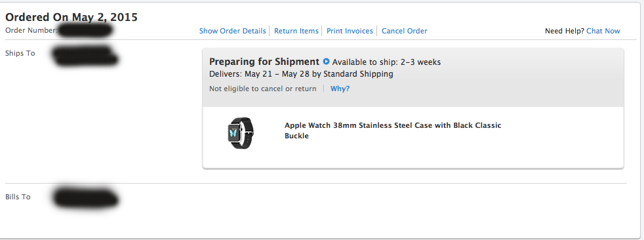Click the Ships To label
Viewport: 644px width, 240px height.
pyautogui.click(x=20, y=53)
